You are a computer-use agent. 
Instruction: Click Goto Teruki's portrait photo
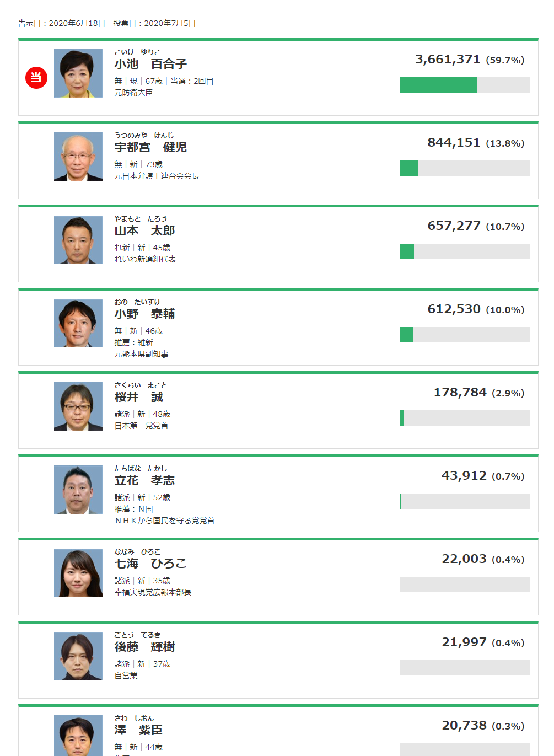(78, 656)
